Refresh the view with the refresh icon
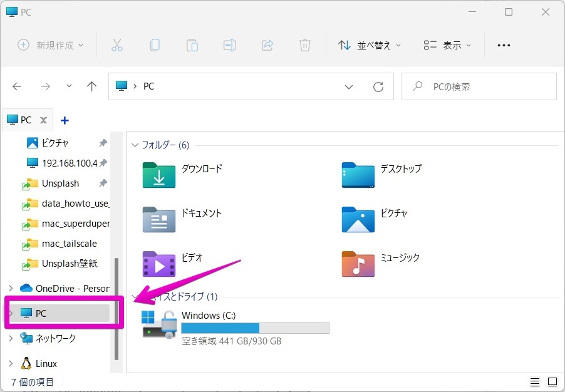 [378, 86]
